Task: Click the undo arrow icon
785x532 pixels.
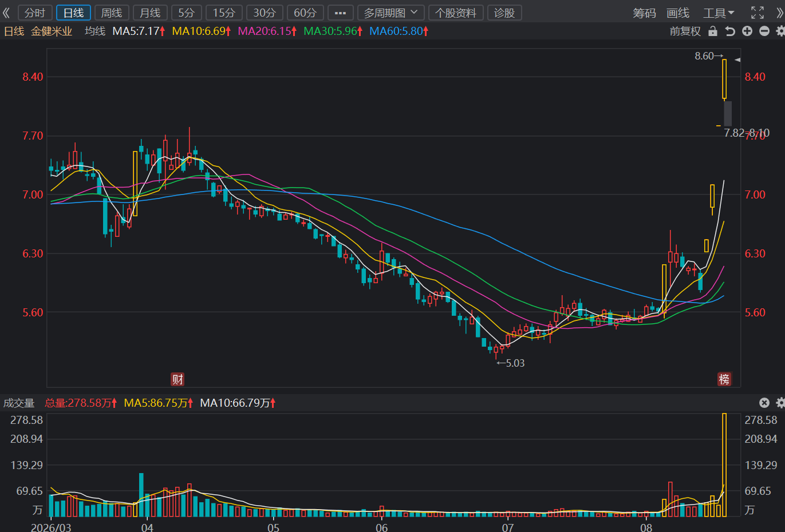Action: tap(730, 31)
